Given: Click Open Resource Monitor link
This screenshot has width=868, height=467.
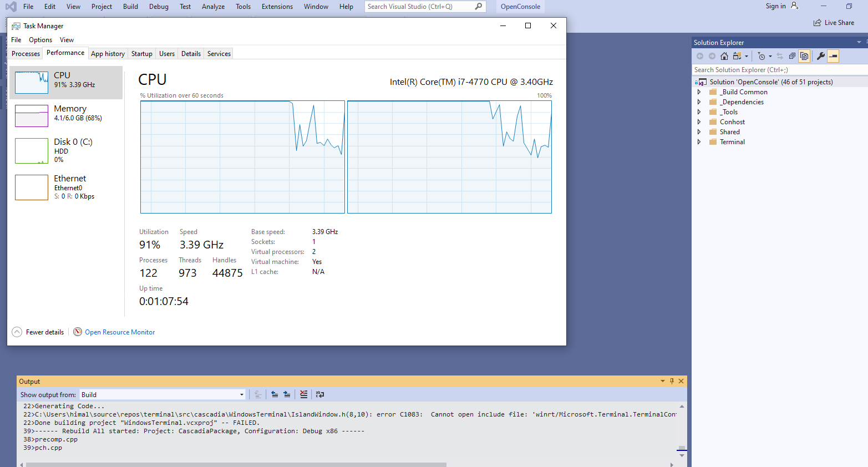Looking at the screenshot, I should (119, 332).
